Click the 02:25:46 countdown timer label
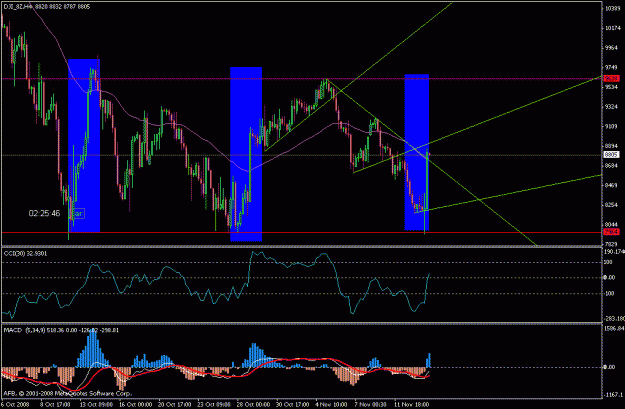Screen dimensions: 625x409 44,213
